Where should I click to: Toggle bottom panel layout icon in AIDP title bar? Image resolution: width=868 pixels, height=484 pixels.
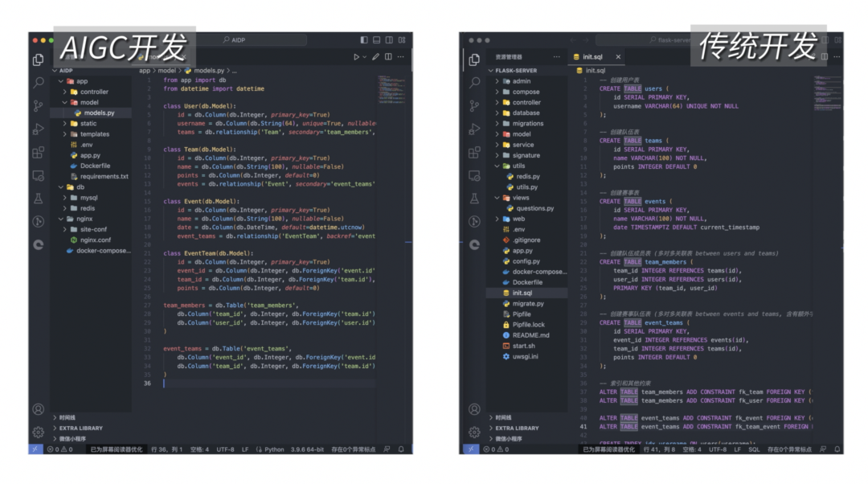[376, 40]
